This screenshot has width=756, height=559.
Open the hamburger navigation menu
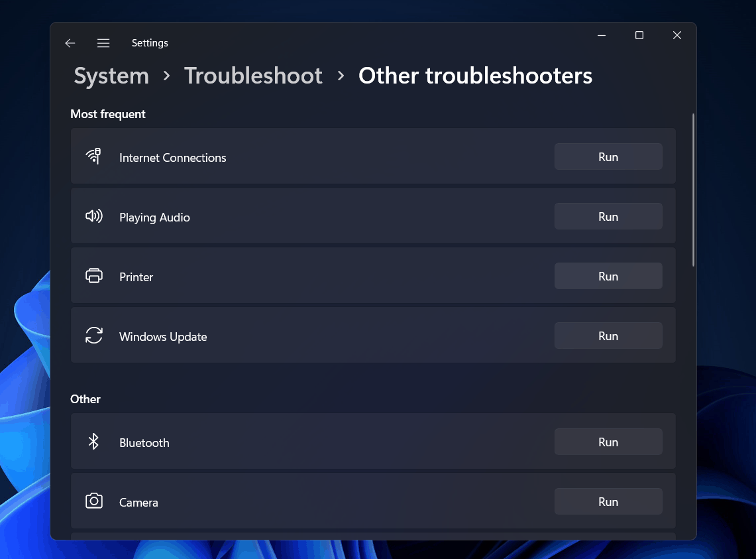coord(103,43)
